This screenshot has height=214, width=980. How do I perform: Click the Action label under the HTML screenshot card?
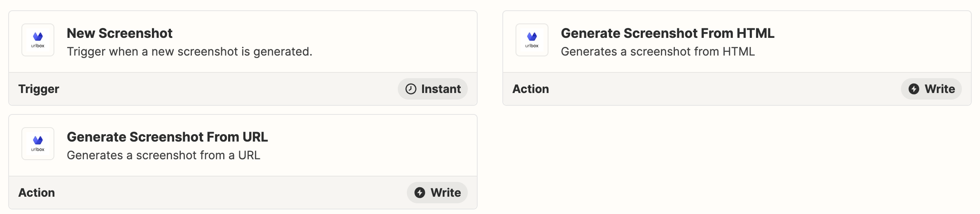[x=530, y=89]
